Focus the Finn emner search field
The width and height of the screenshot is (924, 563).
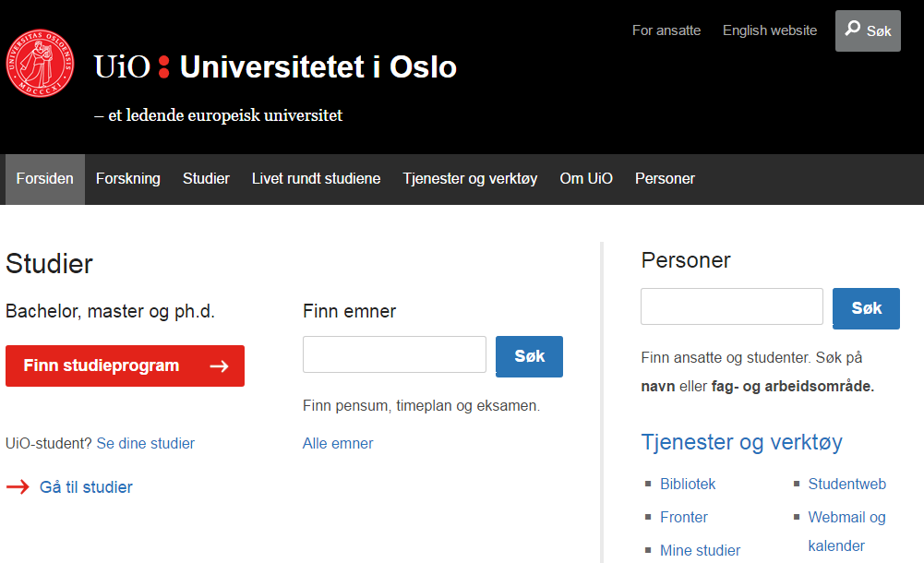click(x=394, y=354)
